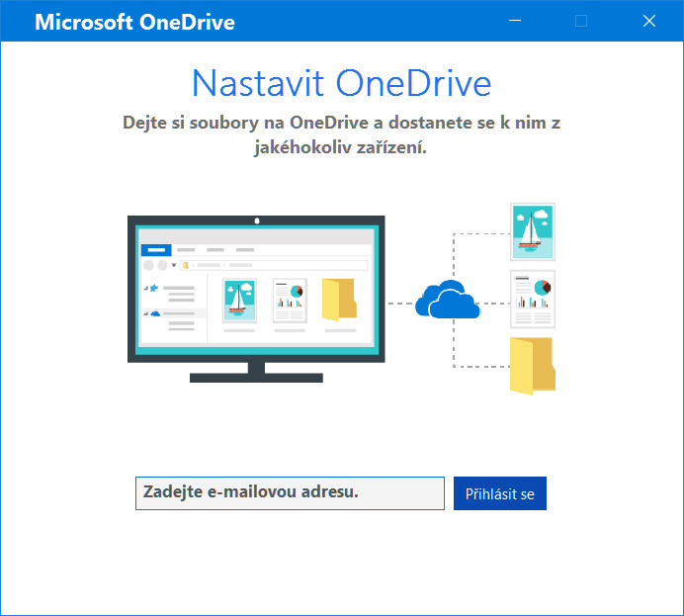Click the yellow folder right of the cloud

click(532, 366)
